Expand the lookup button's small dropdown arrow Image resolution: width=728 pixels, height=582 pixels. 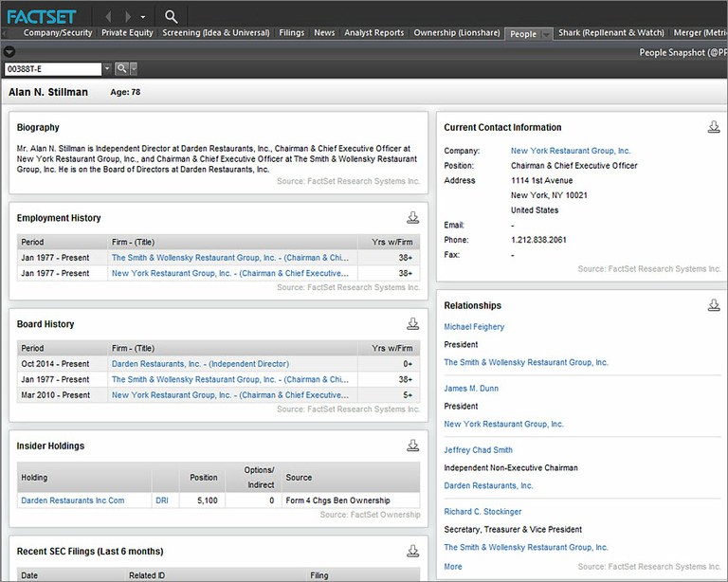pyautogui.click(x=134, y=68)
